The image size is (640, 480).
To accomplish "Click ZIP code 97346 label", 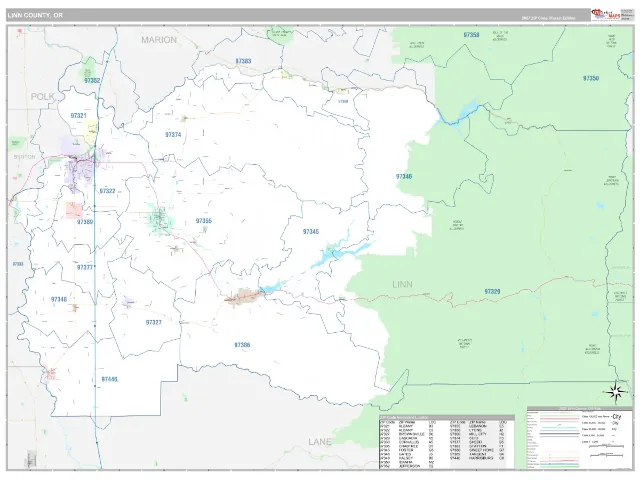I will (404, 177).
